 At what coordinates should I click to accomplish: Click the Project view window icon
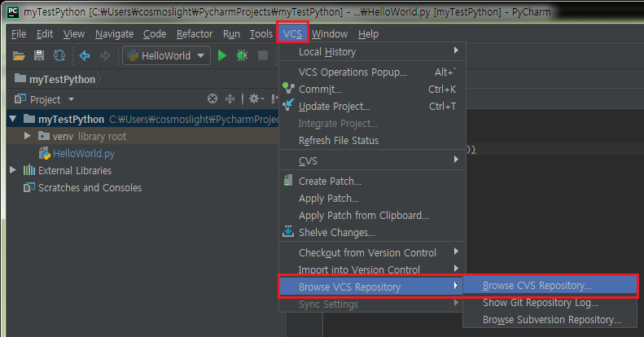click(x=20, y=99)
